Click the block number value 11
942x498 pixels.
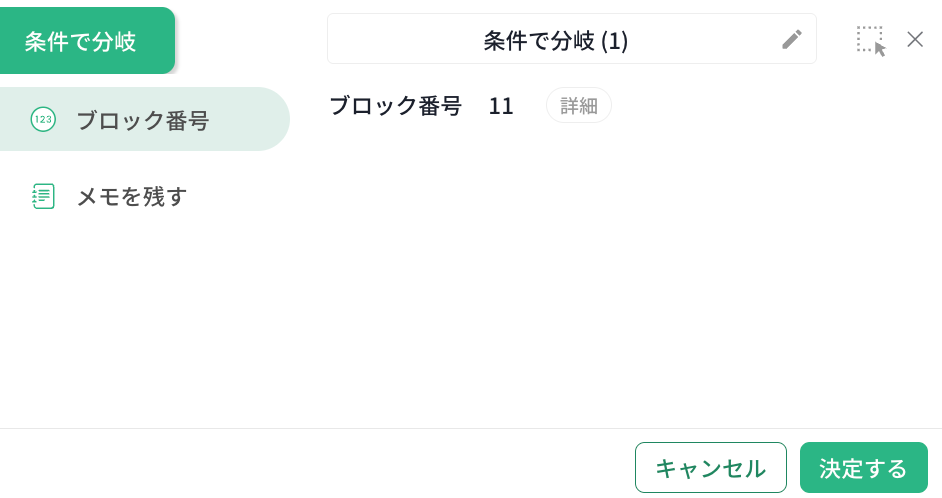tap(500, 106)
